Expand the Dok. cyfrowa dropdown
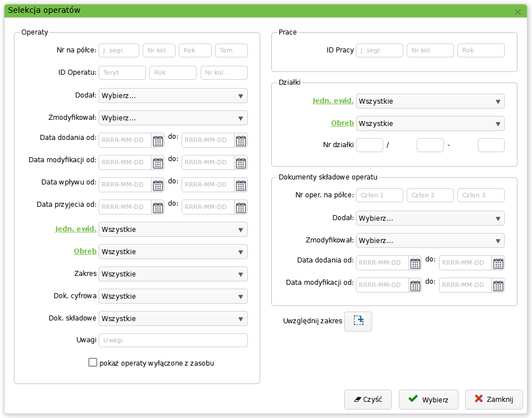The image size is (532, 418). [x=173, y=297]
